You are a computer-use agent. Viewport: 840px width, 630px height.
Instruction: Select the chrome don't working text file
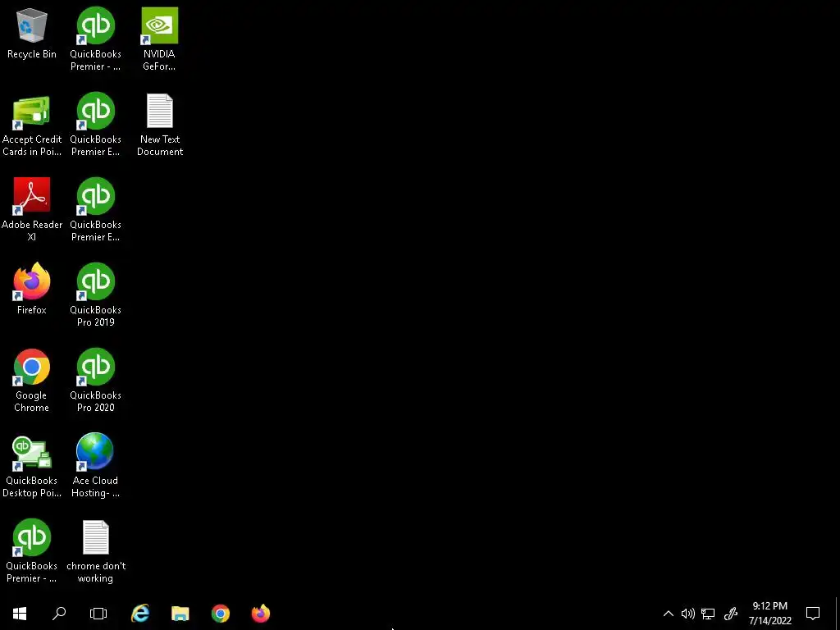(96, 551)
